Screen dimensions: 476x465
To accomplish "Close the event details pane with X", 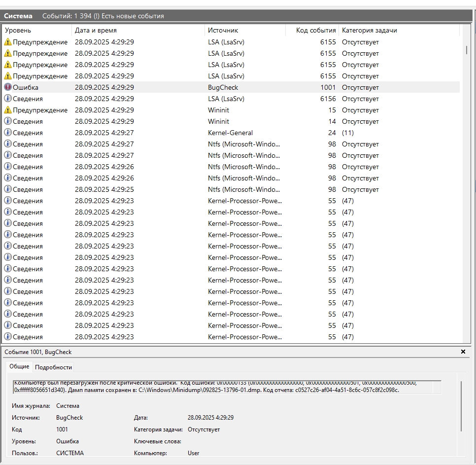I will point(463,352).
